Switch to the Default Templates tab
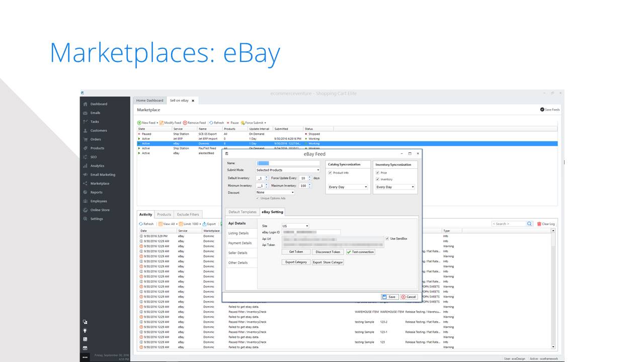The image size is (644, 362). click(243, 212)
